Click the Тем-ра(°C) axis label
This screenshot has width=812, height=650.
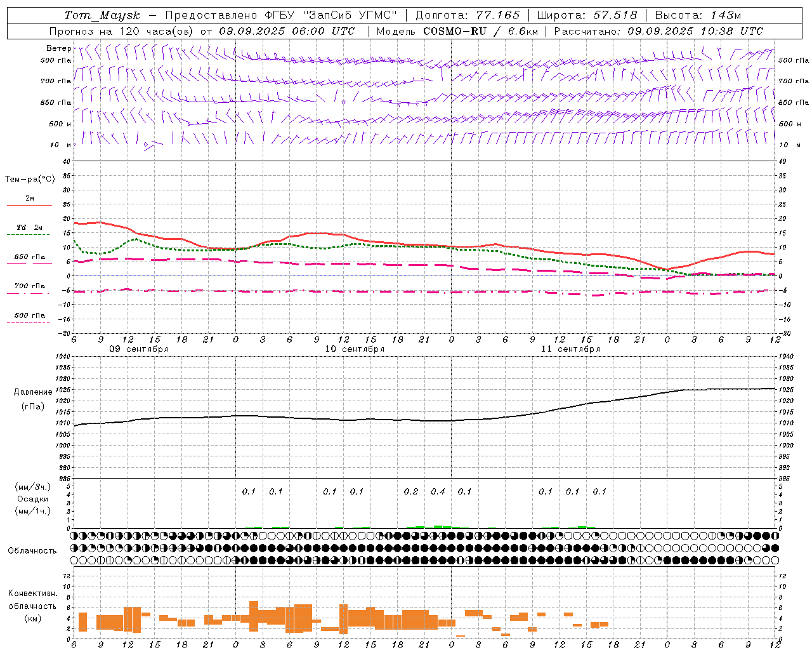coord(30,180)
